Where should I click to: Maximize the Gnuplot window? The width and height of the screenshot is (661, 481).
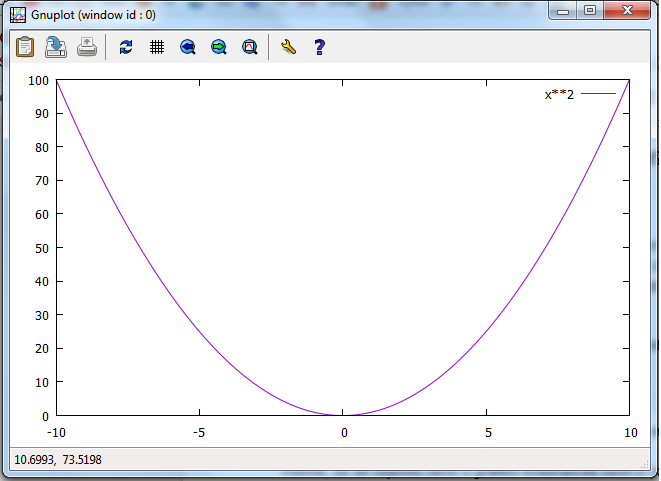point(590,11)
